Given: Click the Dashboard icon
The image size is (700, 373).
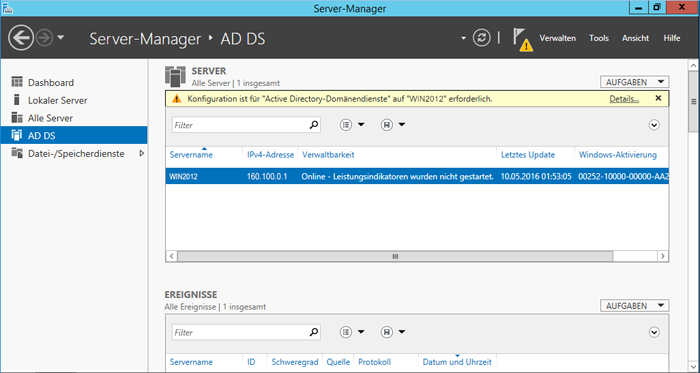Looking at the screenshot, I should (17, 82).
